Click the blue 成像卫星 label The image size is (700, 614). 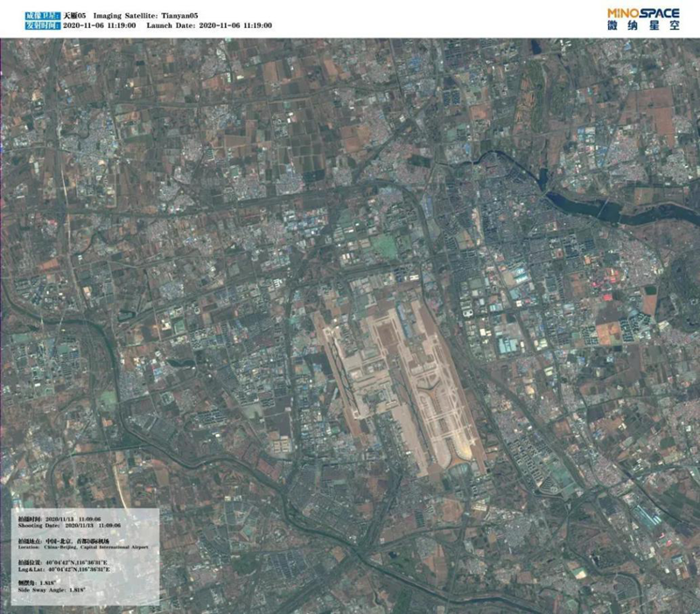(19, 15)
